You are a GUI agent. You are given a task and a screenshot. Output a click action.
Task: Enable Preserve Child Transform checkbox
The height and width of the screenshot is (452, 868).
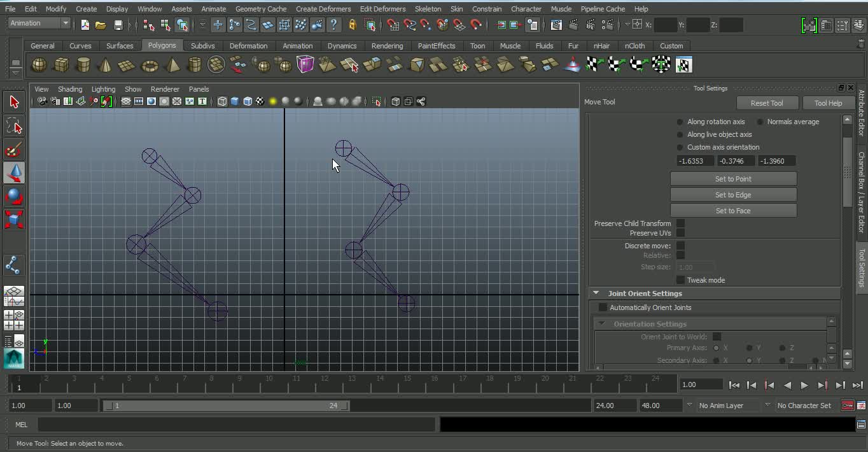tap(680, 223)
